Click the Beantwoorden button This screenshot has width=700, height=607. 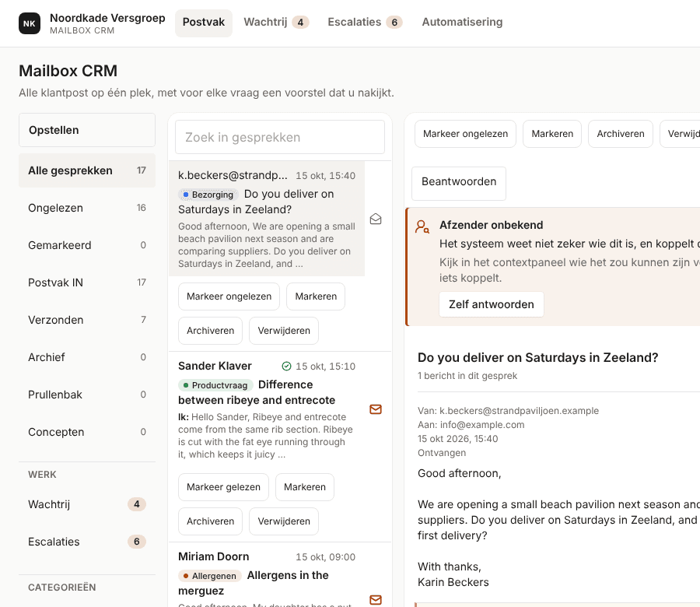[458, 184]
